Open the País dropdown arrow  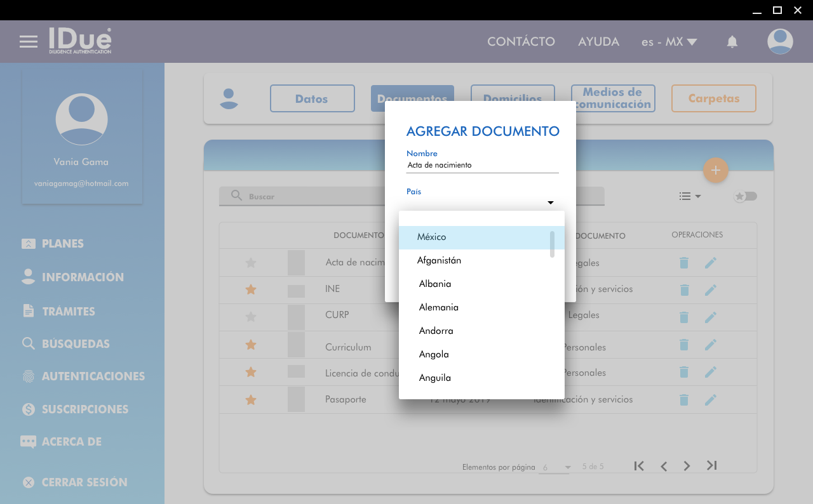tap(551, 202)
